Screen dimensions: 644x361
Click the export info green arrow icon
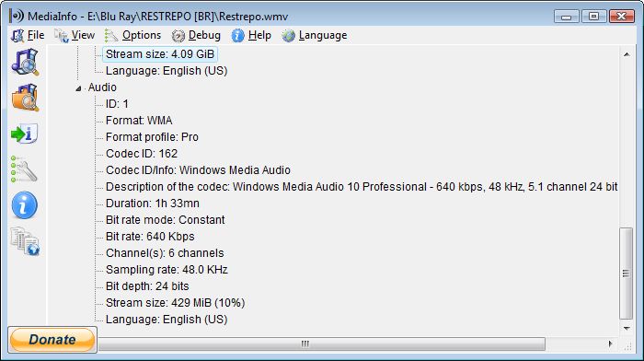(x=25, y=134)
